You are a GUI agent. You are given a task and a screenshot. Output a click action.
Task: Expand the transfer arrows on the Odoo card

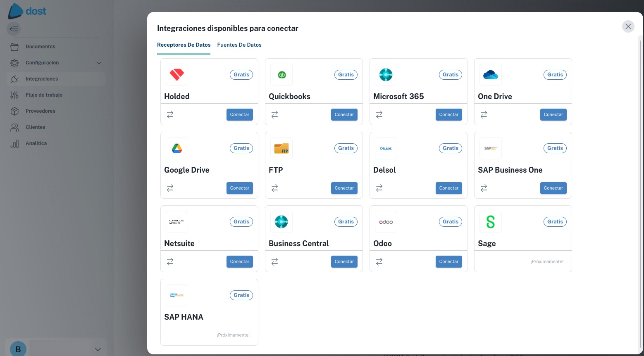click(x=379, y=261)
